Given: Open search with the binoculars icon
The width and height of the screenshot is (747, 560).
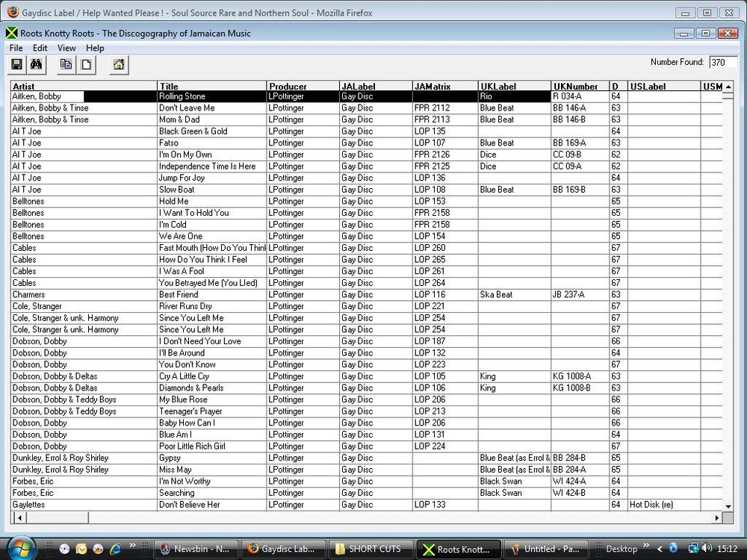Looking at the screenshot, I should click(36, 65).
